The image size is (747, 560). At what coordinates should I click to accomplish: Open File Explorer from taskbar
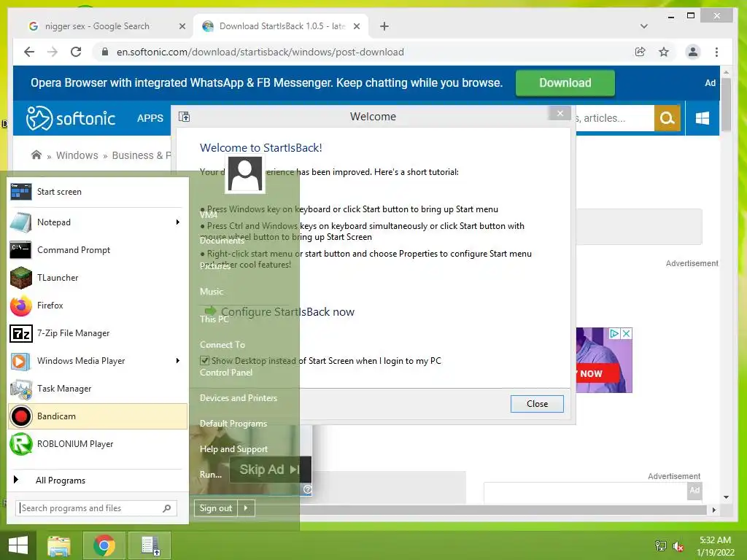pyautogui.click(x=59, y=545)
